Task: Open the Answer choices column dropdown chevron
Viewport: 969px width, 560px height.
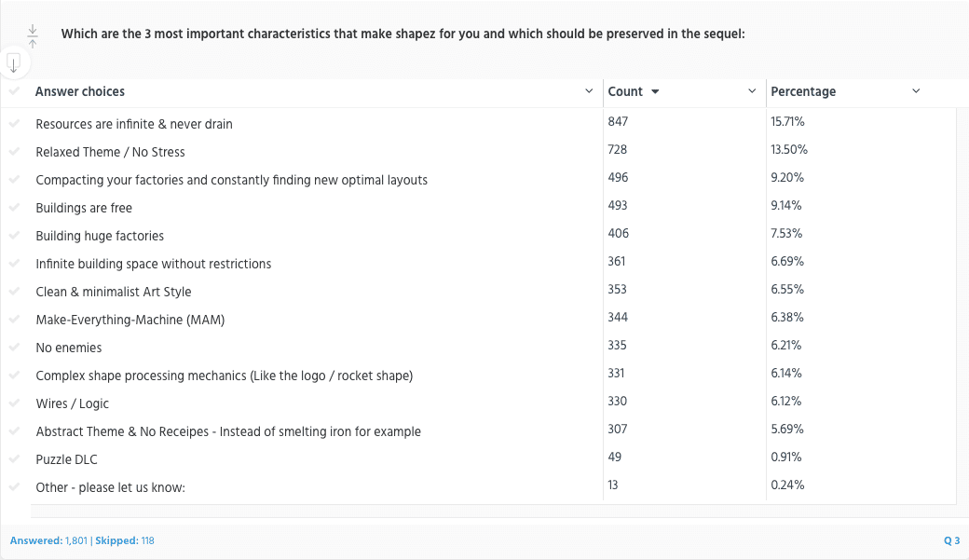Action: [x=589, y=91]
